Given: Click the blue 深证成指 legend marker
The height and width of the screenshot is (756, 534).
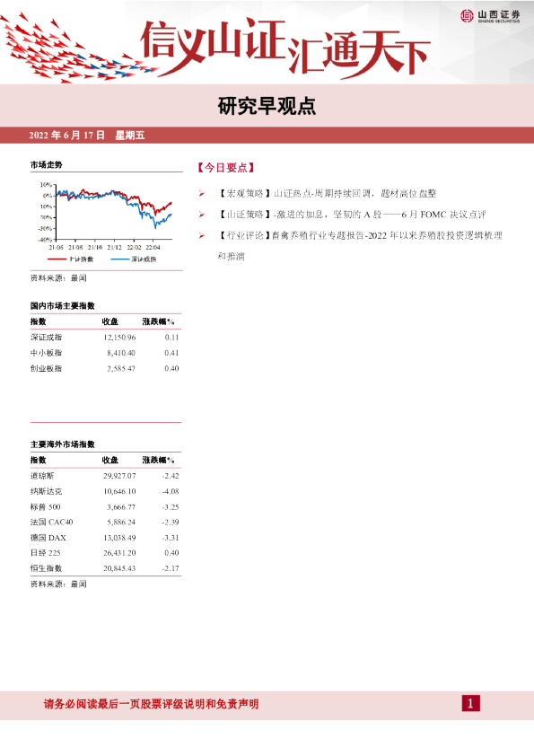Looking at the screenshot, I should click(x=120, y=259).
